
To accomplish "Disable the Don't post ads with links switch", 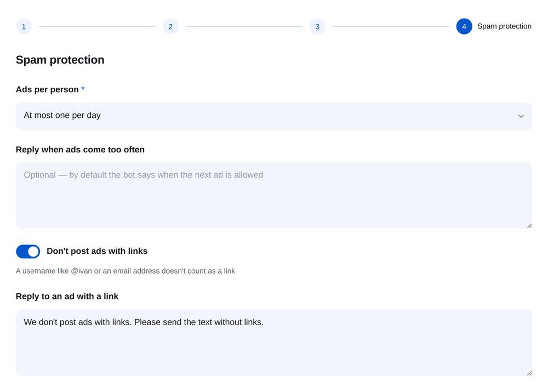I will coord(28,252).
